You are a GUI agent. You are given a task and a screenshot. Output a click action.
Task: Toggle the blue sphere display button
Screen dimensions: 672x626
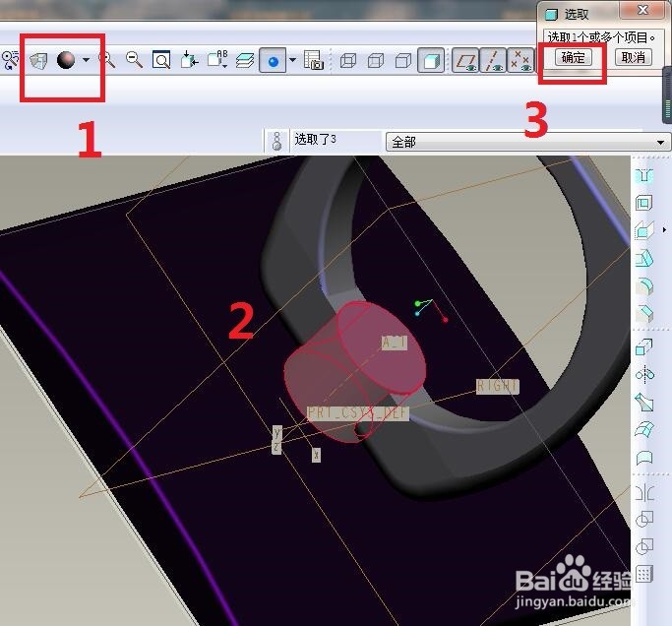point(273,60)
